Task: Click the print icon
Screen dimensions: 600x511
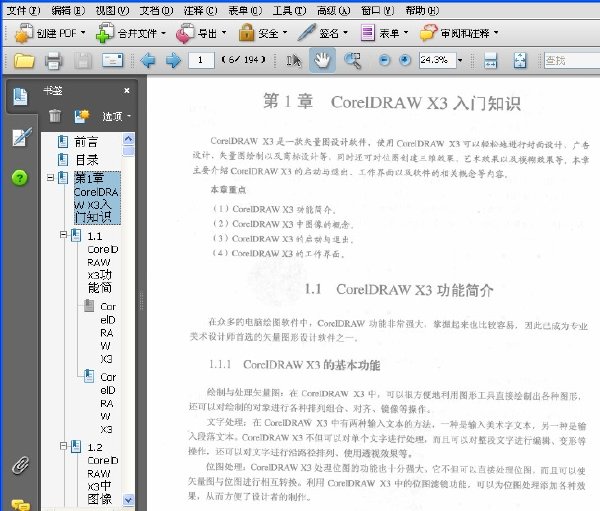Action: 53,60
